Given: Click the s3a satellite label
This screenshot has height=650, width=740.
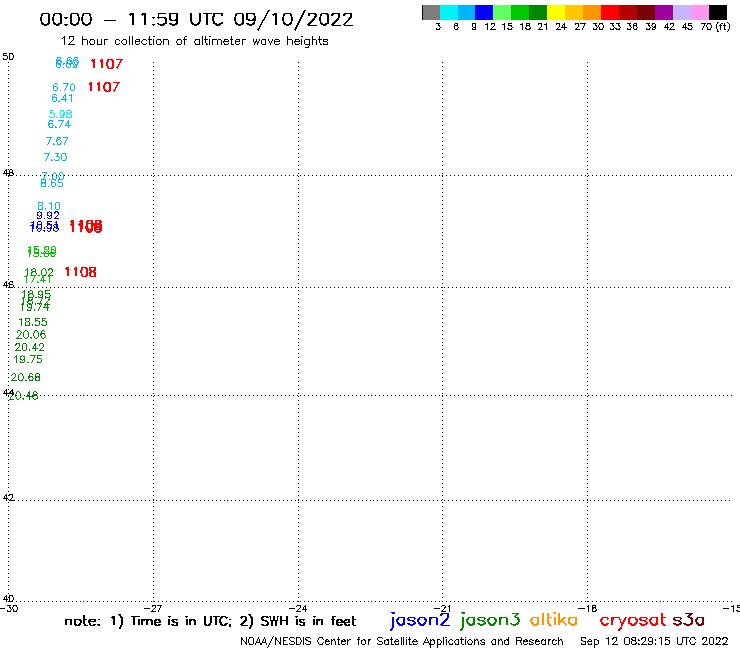Looking at the screenshot, I should [689, 620].
